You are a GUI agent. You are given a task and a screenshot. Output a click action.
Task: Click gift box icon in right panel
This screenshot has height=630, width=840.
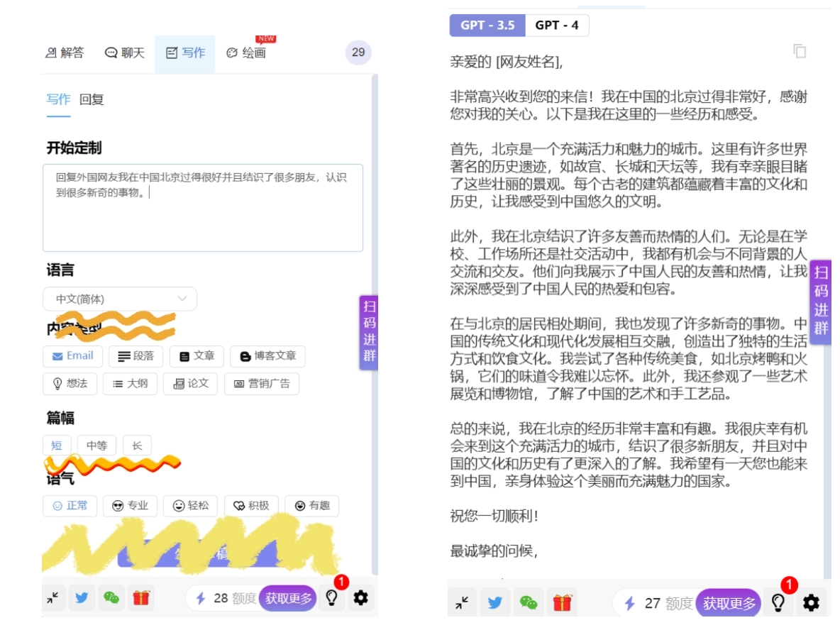coord(562,603)
